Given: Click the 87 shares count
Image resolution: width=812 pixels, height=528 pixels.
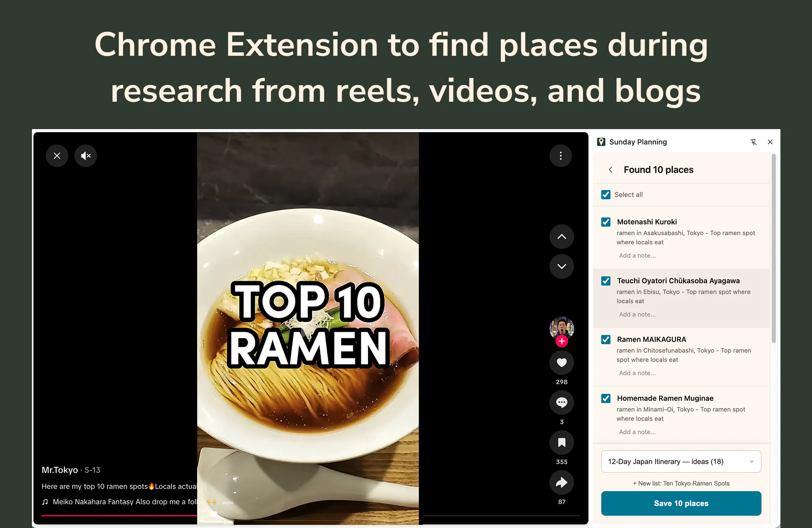Looking at the screenshot, I should pos(562,502).
